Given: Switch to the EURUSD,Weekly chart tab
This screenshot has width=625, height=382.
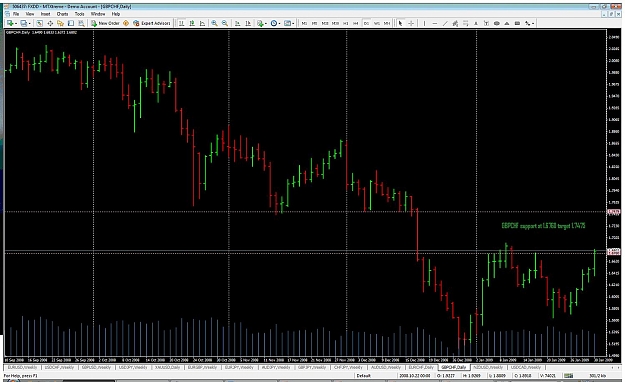Looking at the screenshot, I should (22, 367).
